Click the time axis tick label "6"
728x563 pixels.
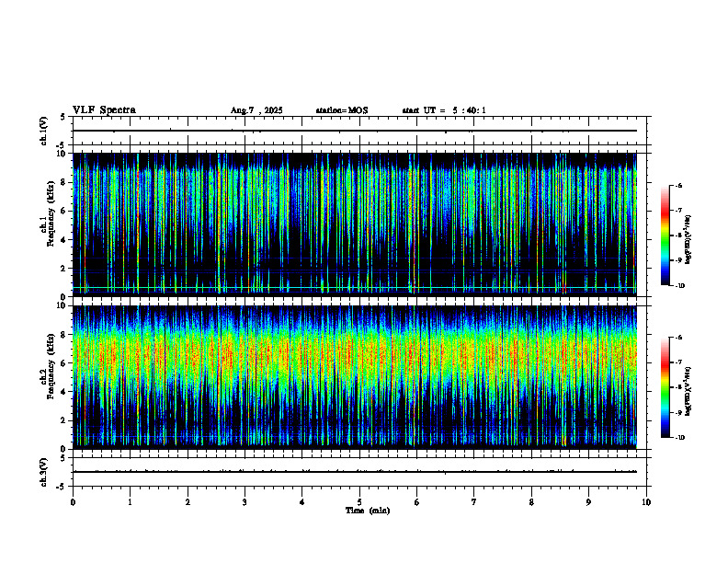[x=417, y=502]
